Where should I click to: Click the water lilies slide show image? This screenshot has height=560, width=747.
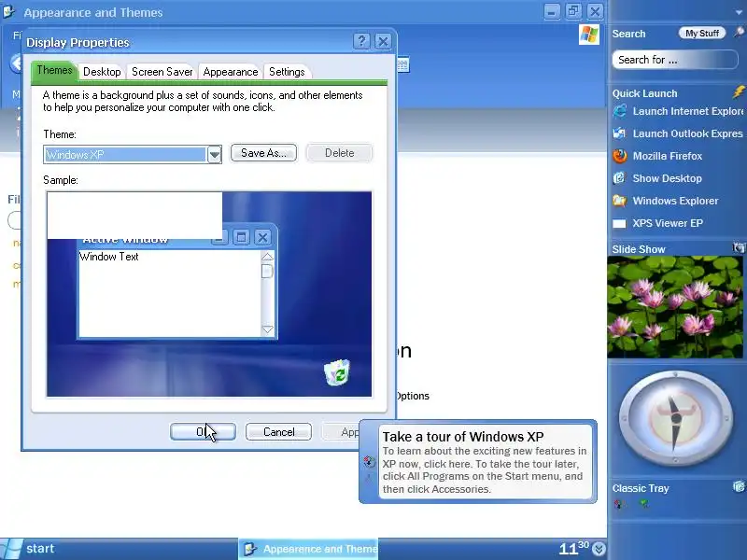tap(674, 307)
